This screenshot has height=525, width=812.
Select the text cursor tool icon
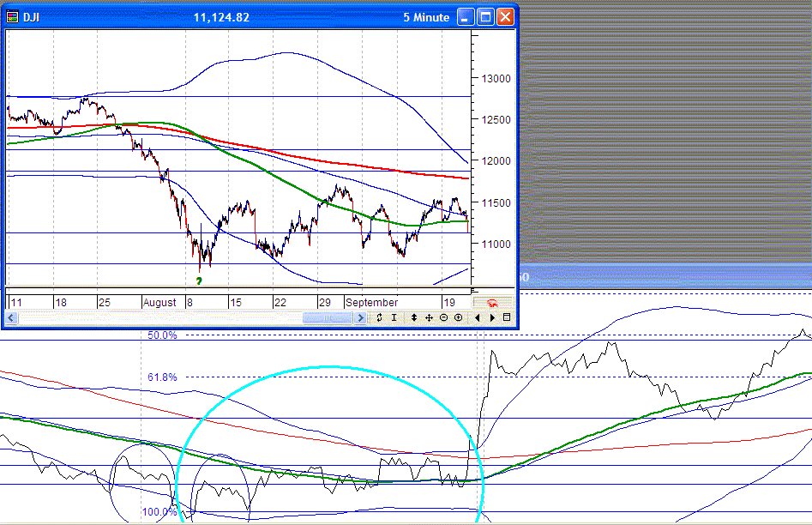click(394, 317)
